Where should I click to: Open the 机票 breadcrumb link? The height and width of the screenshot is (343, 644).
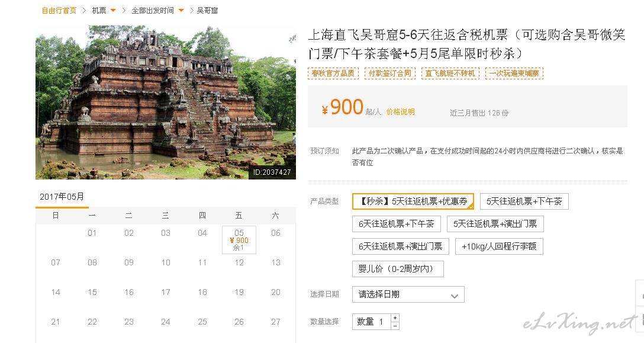coord(99,10)
